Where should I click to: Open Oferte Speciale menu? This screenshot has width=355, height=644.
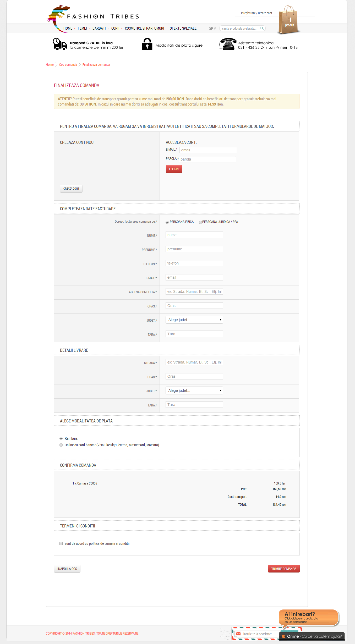[183, 28]
